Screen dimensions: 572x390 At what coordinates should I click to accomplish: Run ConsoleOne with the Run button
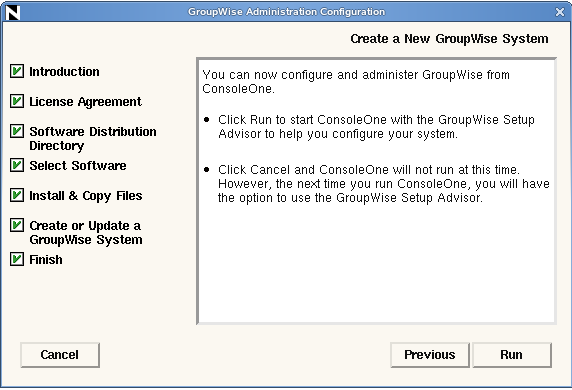click(512, 355)
